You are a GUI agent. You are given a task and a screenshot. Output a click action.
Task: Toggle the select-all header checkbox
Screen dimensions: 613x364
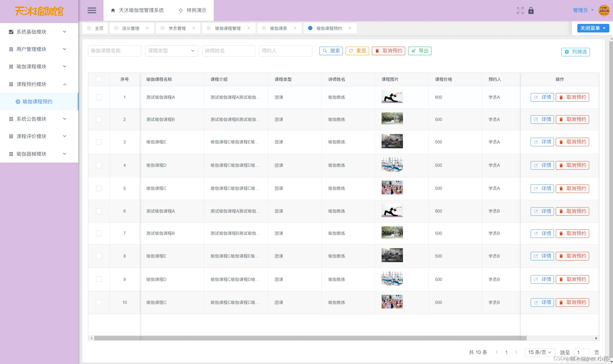tap(99, 79)
